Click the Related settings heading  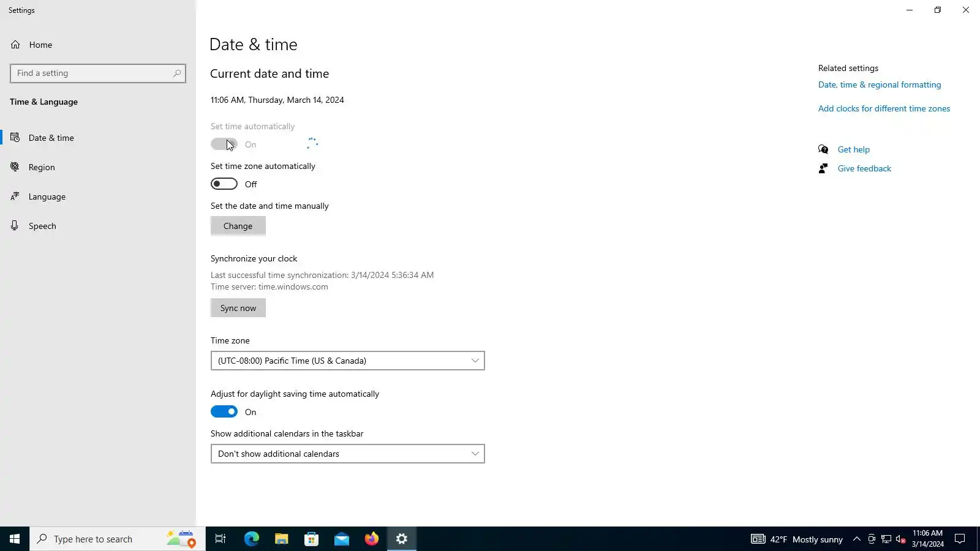(848, 69)
